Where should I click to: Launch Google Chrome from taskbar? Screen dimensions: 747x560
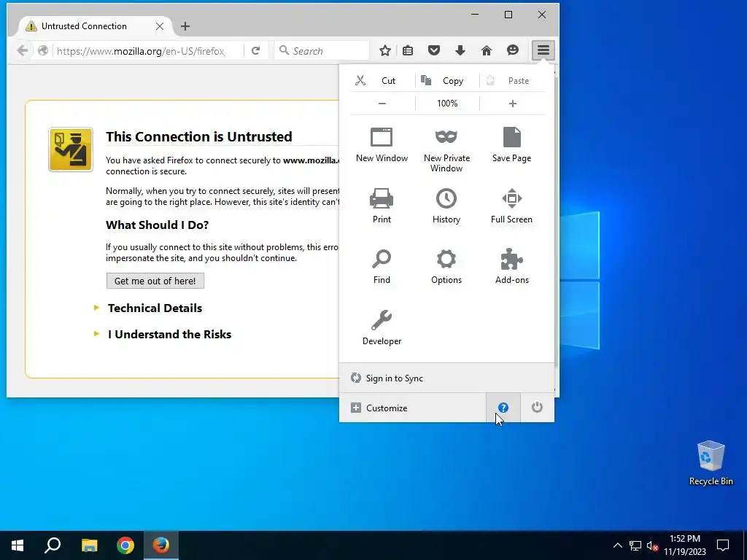coord(125,545)
